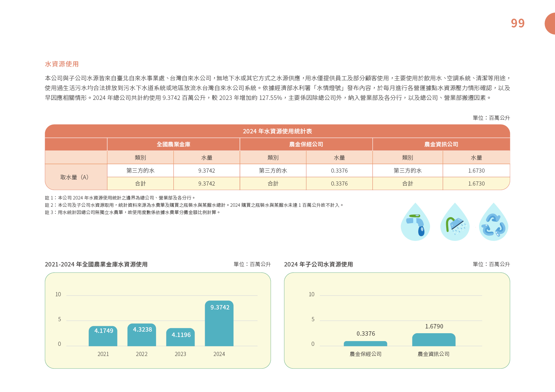Click the 農金資訊公司 column header
The height and width of the screenshot is (392, 555).
tap(441, 144)
